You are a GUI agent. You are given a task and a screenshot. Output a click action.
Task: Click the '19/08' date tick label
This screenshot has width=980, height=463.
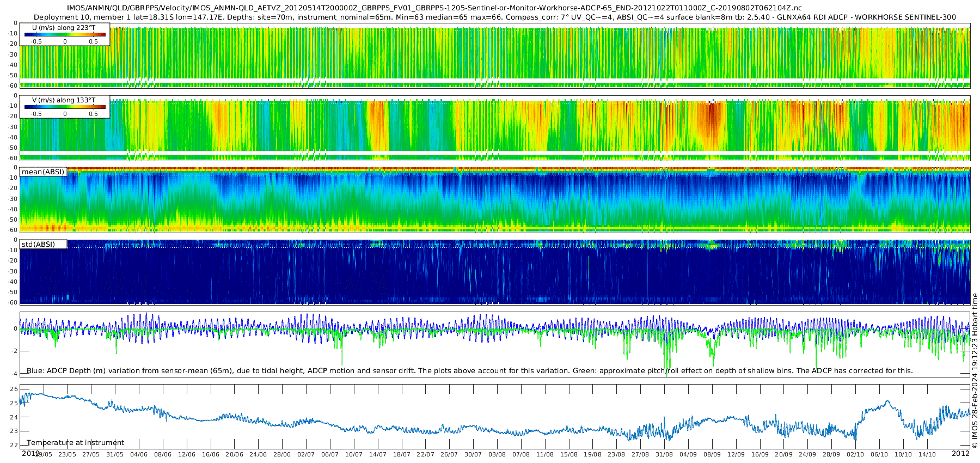click(593, 454)
